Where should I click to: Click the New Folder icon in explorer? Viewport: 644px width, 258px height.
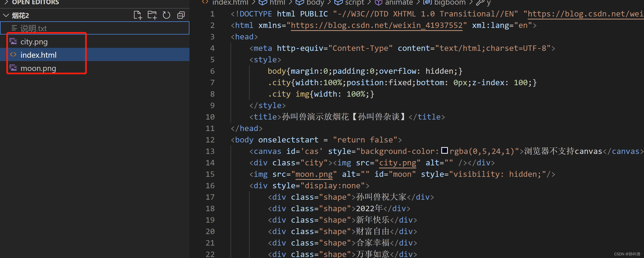pos(152,15)
